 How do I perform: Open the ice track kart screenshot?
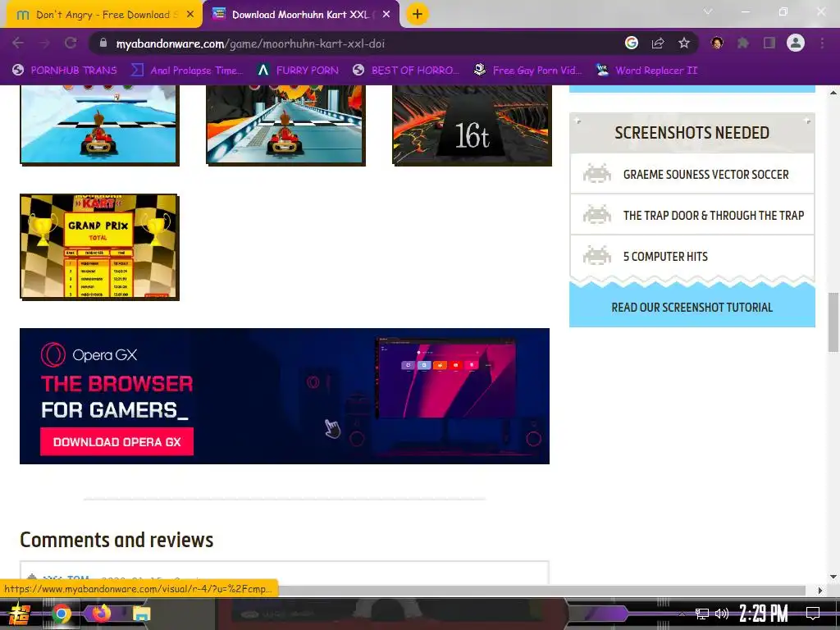click(98, 125)
